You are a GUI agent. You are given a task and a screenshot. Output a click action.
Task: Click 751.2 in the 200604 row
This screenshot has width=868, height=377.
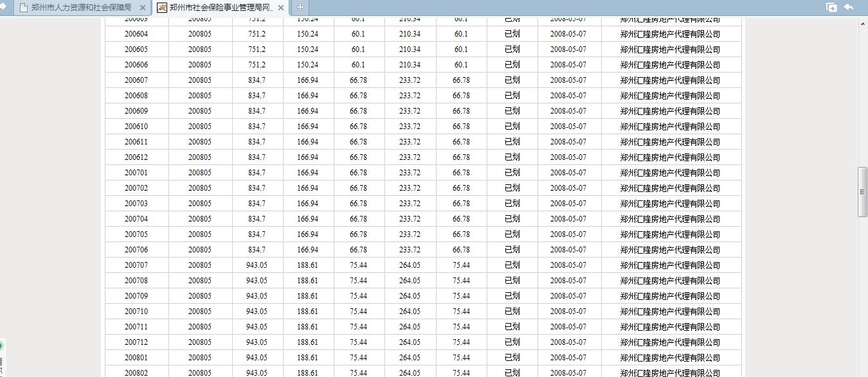[x=257, y=34]
